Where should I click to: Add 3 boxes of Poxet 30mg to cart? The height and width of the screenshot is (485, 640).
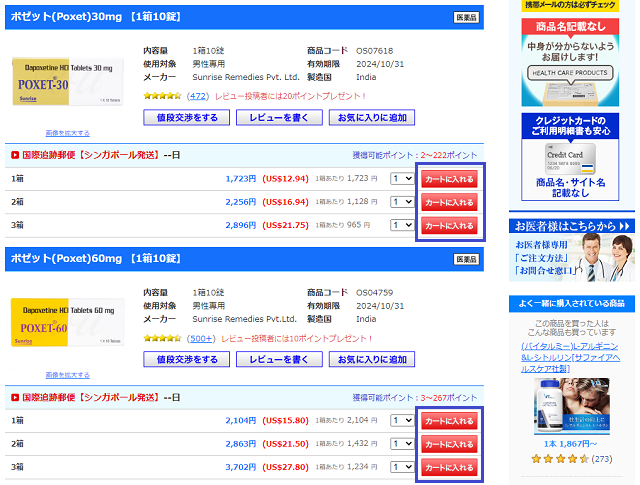click(449, 225)
